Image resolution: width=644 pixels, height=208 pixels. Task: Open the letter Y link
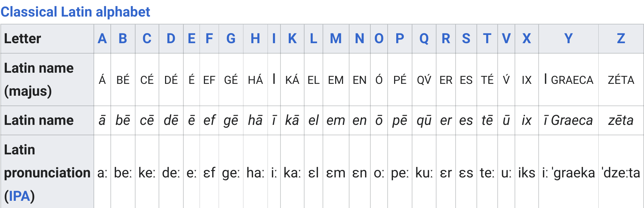click(x=568, y=39)
